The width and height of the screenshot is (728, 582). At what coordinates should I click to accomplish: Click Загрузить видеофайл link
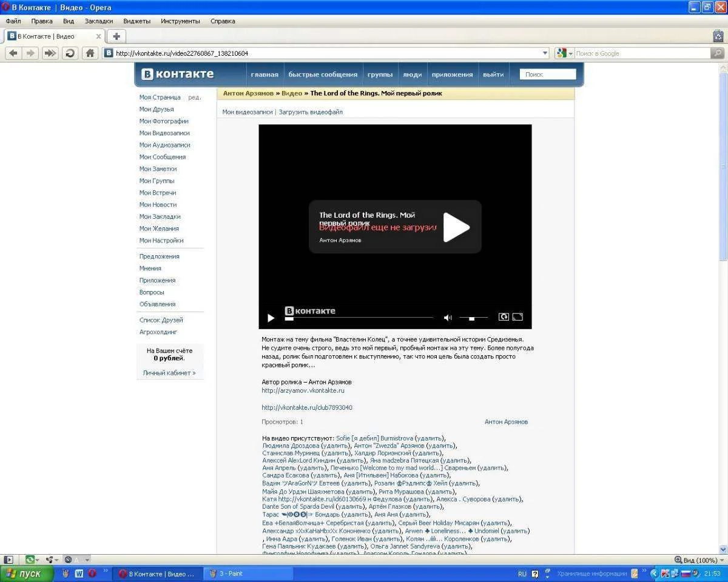[x=311, y=112]
